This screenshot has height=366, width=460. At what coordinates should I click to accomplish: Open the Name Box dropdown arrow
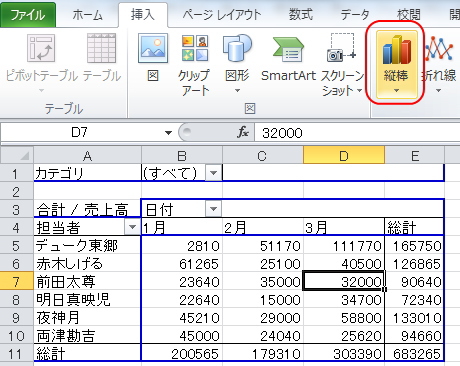coord(168,133)
